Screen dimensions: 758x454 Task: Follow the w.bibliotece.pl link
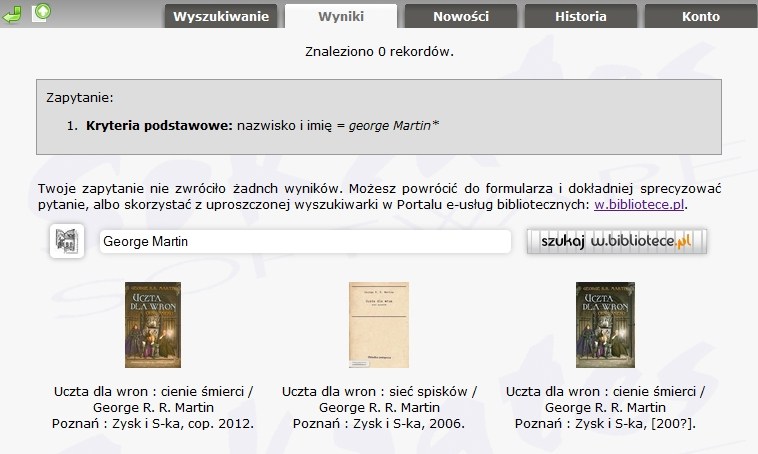click(639, 204)
